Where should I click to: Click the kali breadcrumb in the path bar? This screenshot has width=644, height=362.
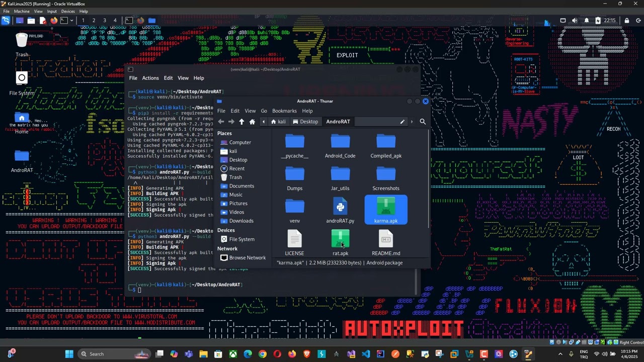[278, 122]
